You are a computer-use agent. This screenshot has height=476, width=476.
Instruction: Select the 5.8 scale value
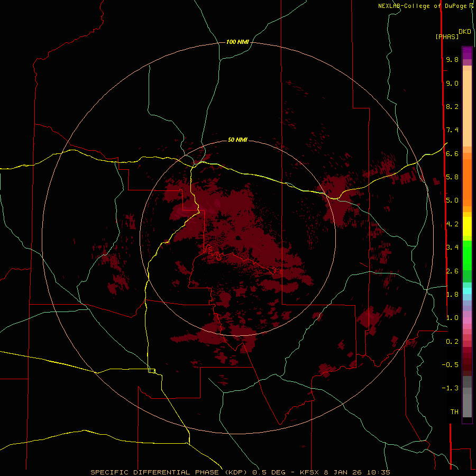click(x=452, y=177)
